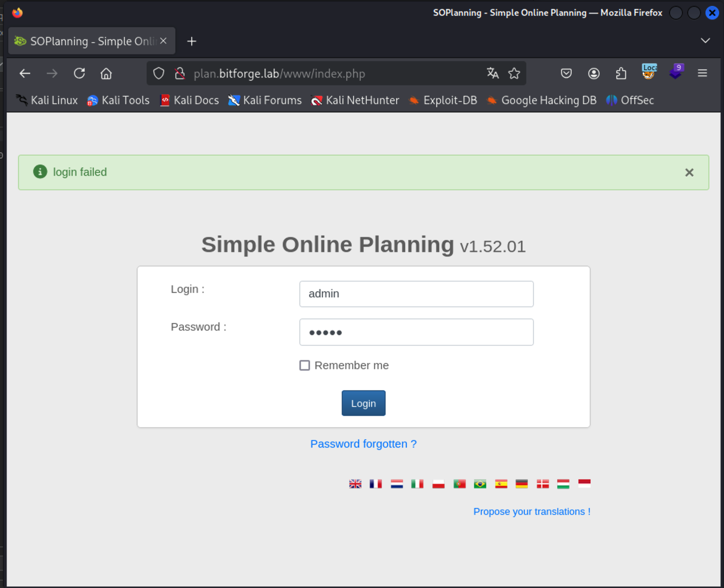Screen dimensions: 724x588
Task: Open the extensions puzzle icon
Action: tap(621, 73)
